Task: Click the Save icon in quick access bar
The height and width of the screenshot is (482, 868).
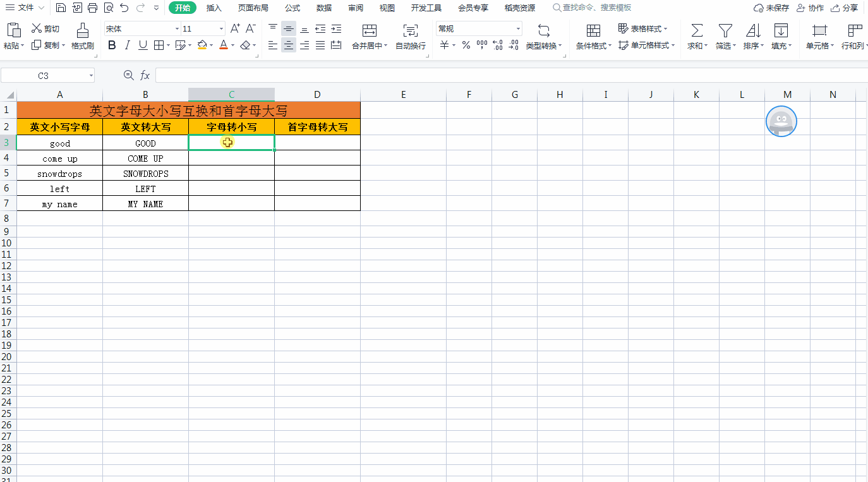Action: (x=61, y=8)
